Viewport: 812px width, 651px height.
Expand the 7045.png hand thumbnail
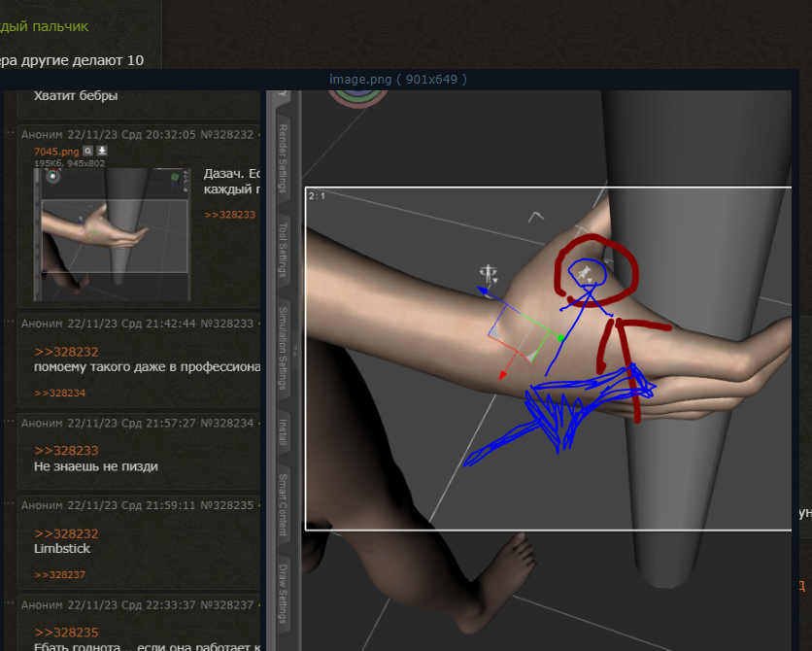(x=112, y=234)
